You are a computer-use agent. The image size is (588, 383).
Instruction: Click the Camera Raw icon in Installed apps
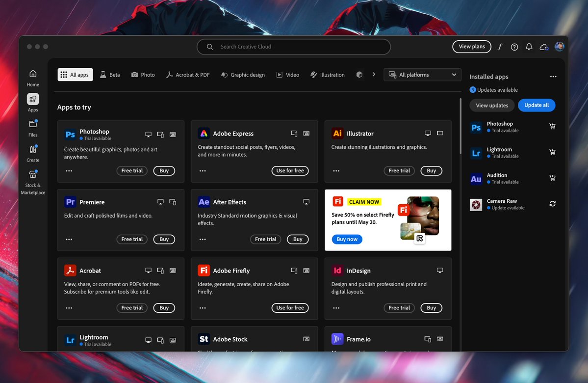(x=476, y=205)
